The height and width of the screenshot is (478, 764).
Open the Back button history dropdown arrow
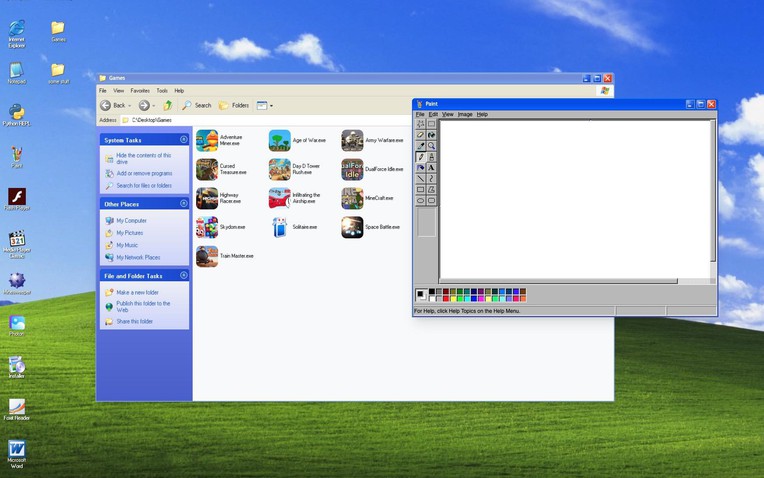pyautogui.click(x=130, y=106)
